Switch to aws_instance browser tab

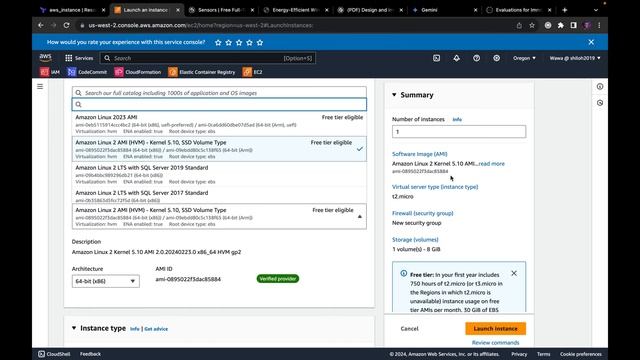pyautogui.click(x=72, y=10)
